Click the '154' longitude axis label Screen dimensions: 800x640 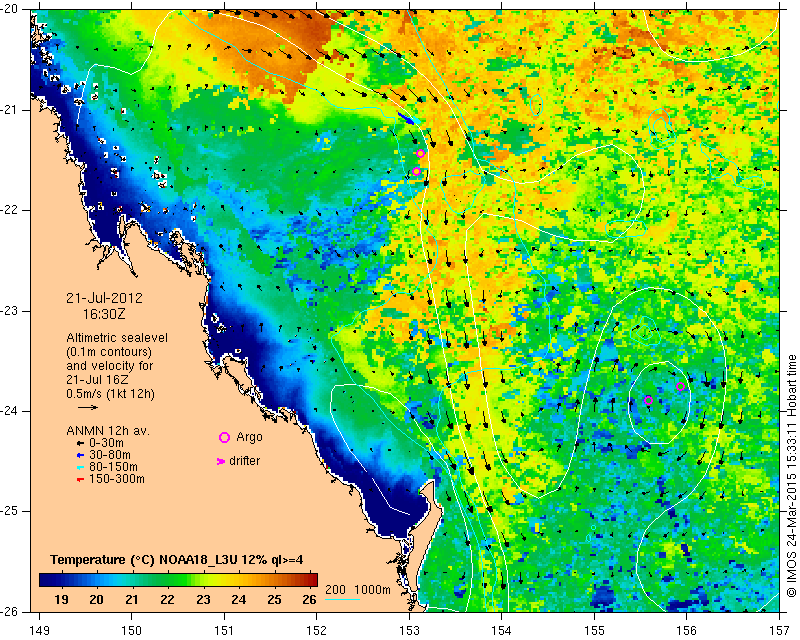502,631
